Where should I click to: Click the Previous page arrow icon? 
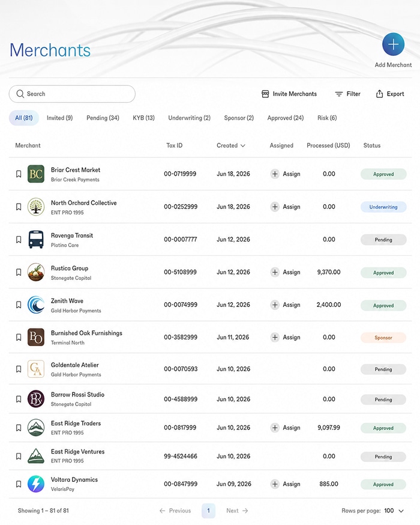162,511
